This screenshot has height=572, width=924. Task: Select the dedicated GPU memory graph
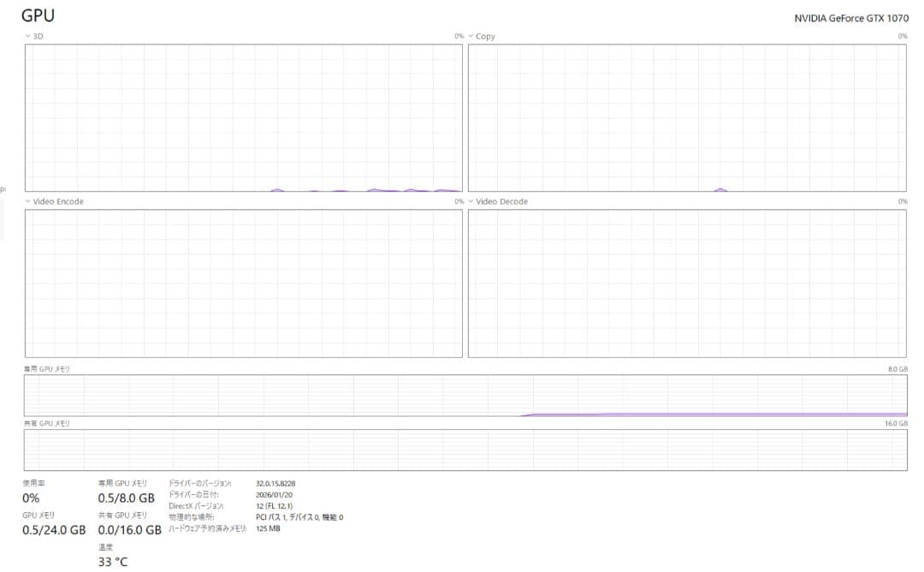465,394
